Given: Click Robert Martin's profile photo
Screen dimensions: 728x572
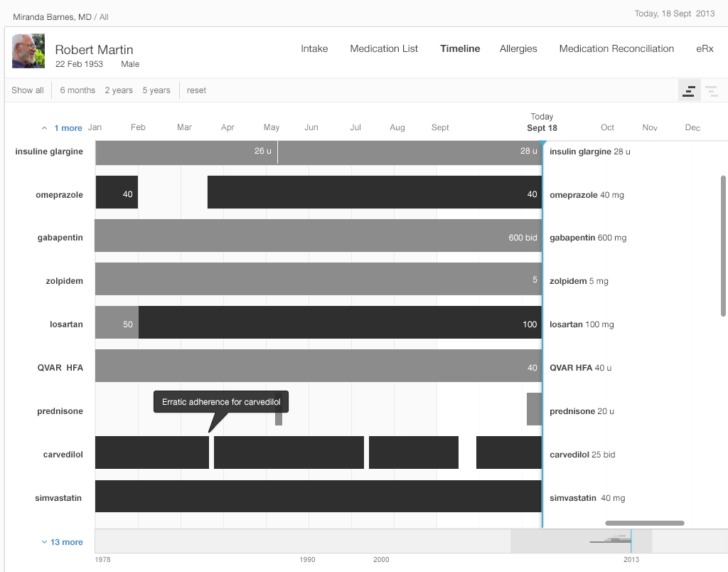Looking at the screenshot, I should click(28, 51).
